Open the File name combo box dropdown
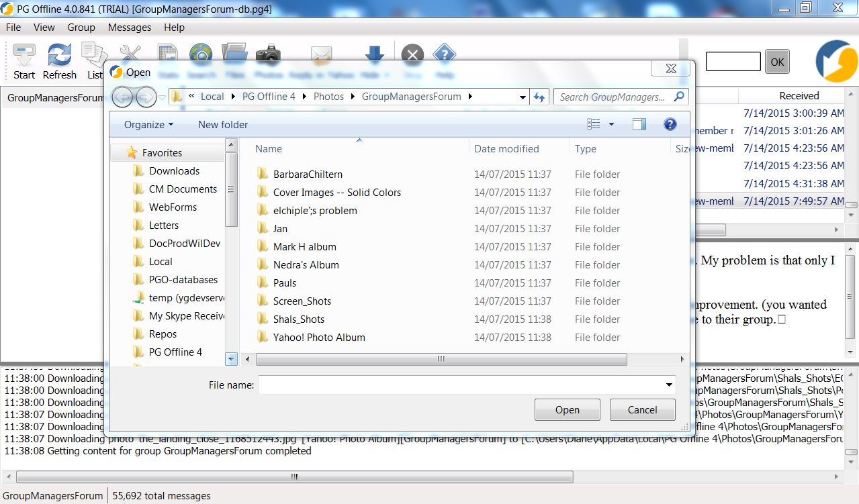859x504 pixels. pyautogui.click(x=669, y=385)
